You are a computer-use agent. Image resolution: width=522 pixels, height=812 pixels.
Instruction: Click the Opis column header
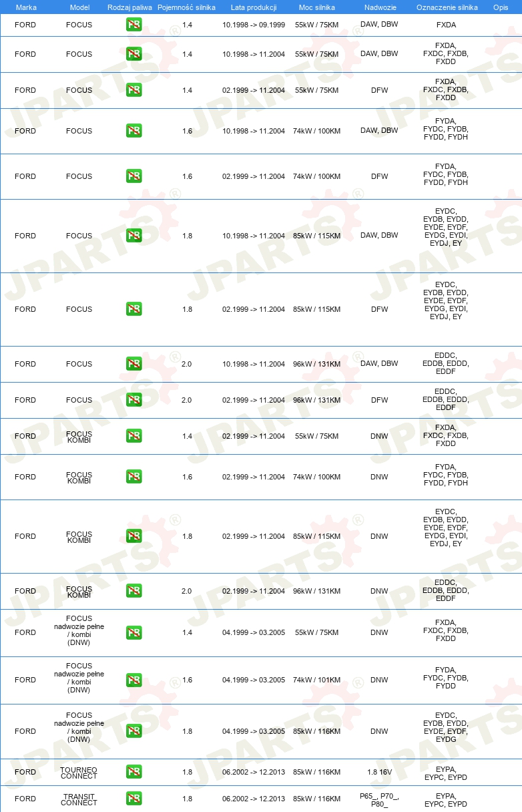tap(501, 7)
